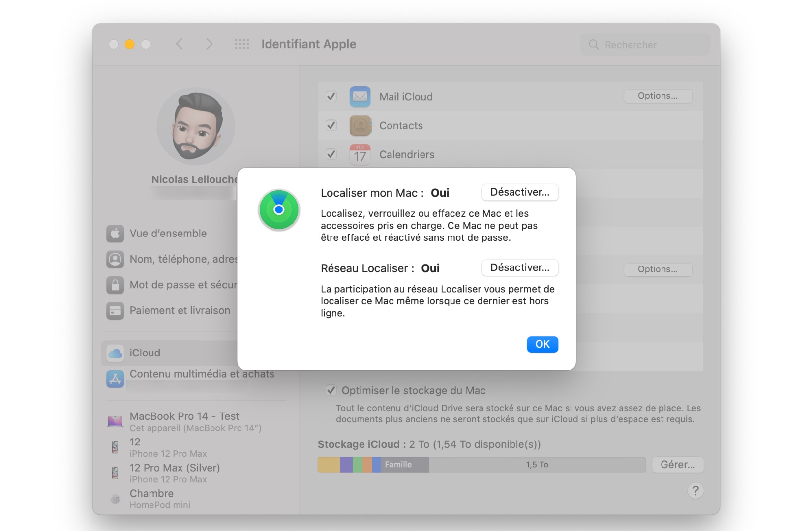Toggle Optimiser le stockage du Mac checkbox
812x531 pixels.
331,390
